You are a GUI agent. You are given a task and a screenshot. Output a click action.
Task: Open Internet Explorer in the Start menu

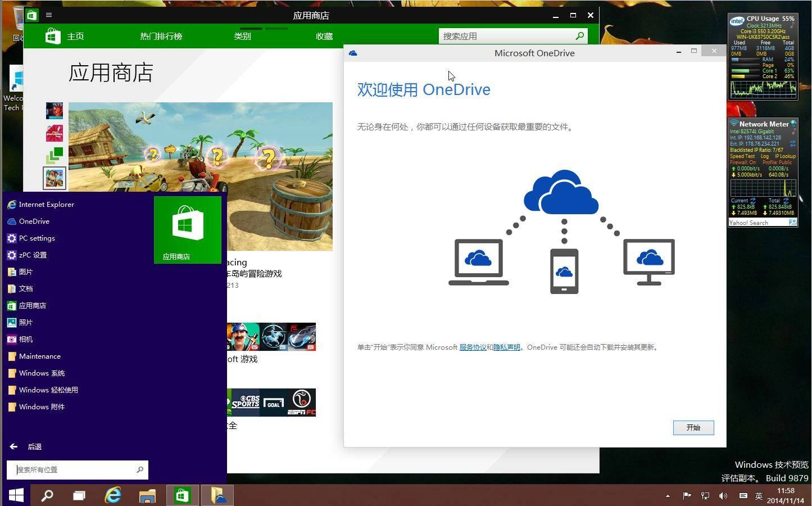(x=47, y=204)
